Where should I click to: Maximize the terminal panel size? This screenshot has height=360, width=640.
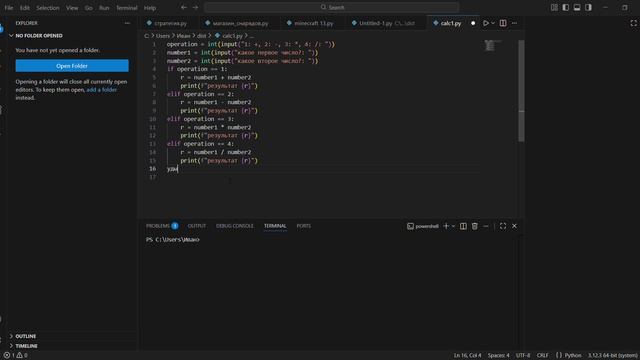[x=503, y=226]
